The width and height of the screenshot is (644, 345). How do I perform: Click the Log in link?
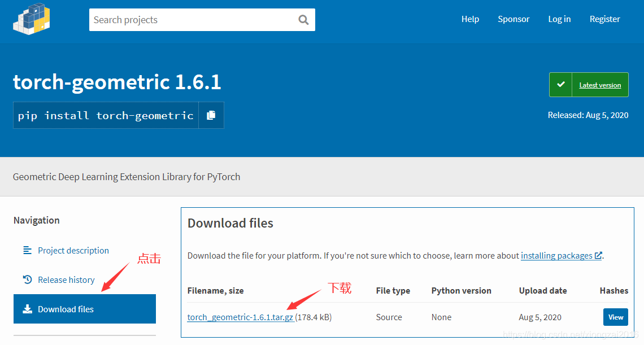(x=559, y=19)
